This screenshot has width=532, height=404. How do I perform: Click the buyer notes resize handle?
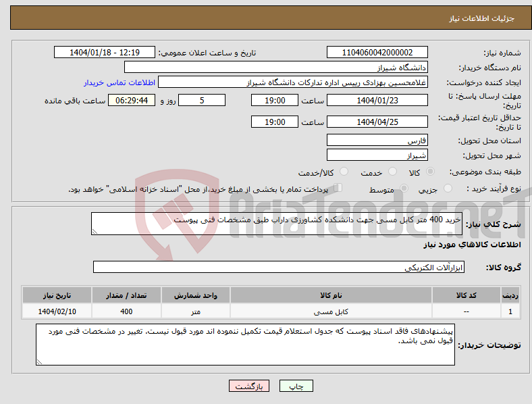39,362
